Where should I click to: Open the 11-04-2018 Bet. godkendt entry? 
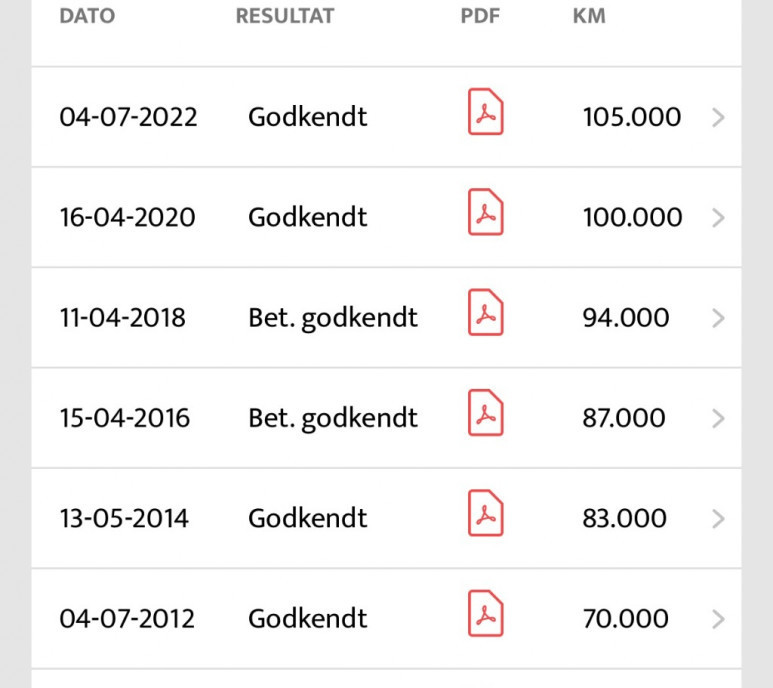tap(386, 318)
